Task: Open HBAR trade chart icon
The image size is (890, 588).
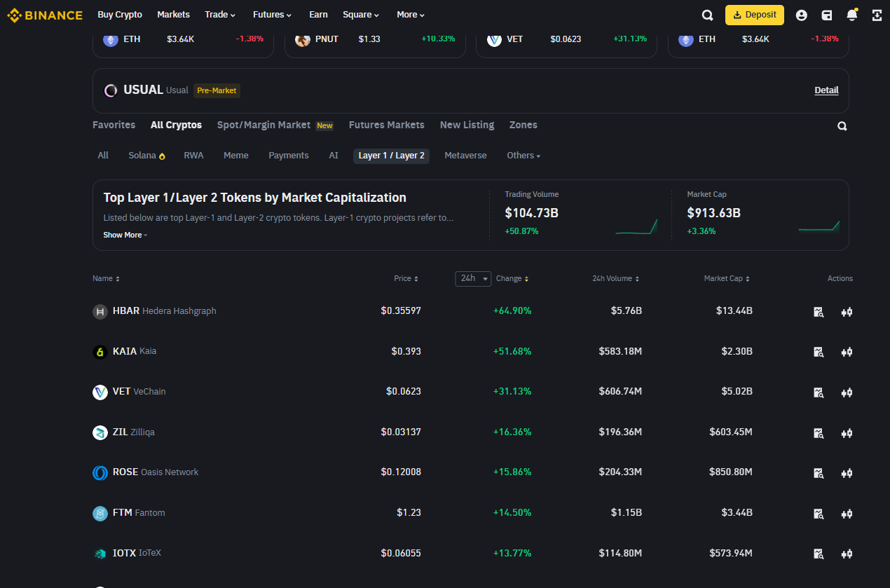Action: [x=847, y=312]
